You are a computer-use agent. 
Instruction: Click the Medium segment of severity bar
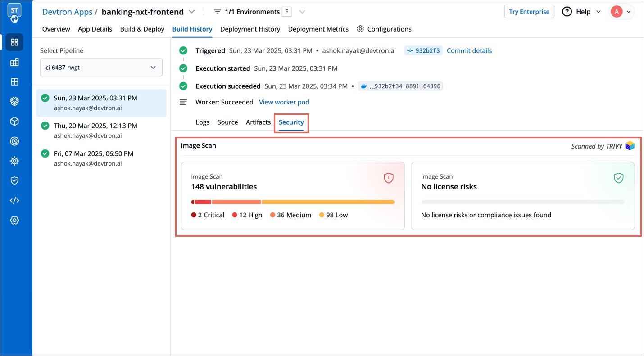[236, 202]
